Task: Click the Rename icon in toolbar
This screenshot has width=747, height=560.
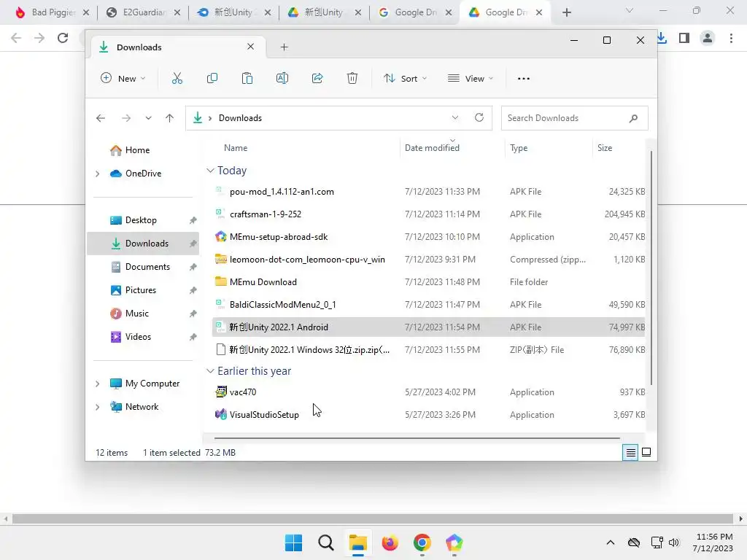Action: [x=282, y=79]
